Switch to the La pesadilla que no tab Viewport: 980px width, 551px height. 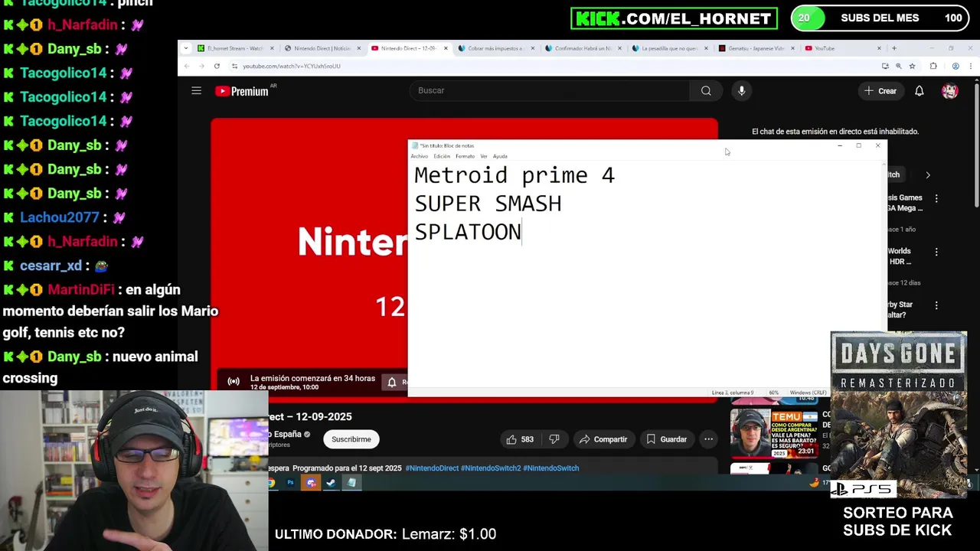point(668,48)
